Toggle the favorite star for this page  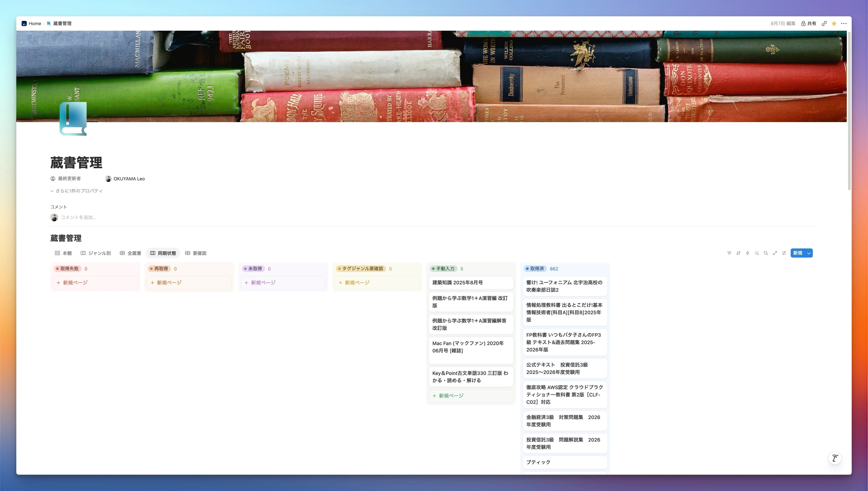tap(834, 23)
